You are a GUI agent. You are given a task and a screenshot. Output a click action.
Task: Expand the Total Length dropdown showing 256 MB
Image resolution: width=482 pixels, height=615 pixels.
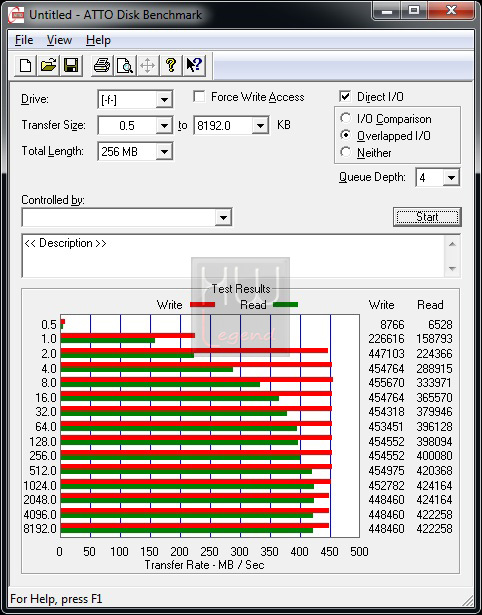click(x=164, y=151)
